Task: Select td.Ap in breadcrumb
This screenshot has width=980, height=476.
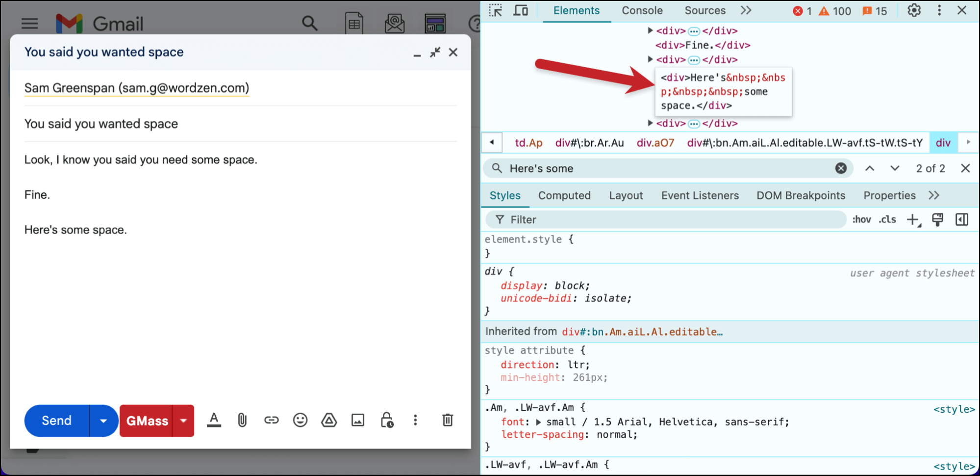Action: (x=528, y=143)
